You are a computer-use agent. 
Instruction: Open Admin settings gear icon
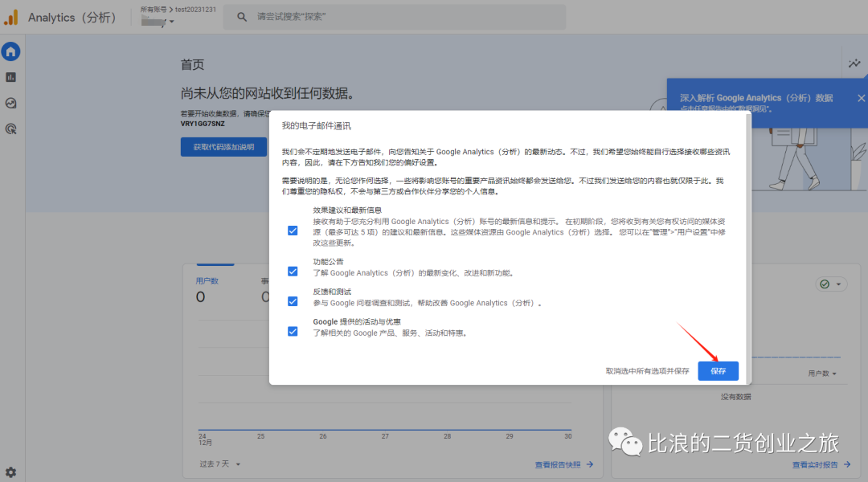pos(10,472)
